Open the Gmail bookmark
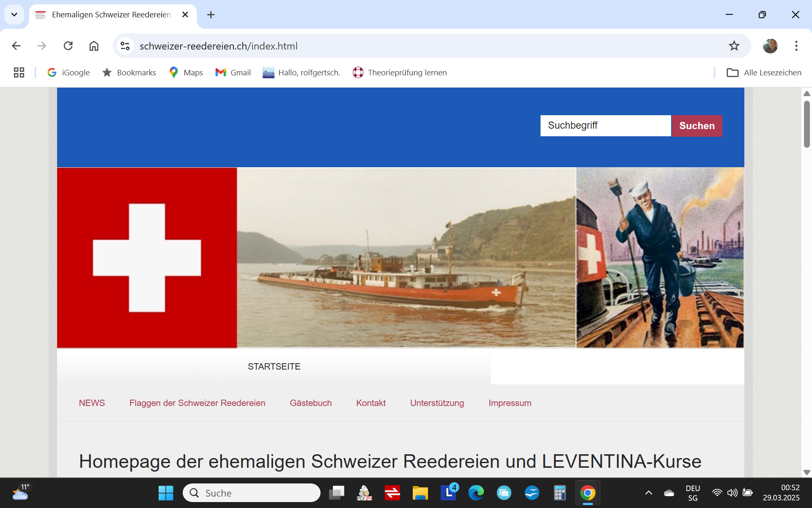The width and height of the screenshot is (812, 508). (233, 72)
